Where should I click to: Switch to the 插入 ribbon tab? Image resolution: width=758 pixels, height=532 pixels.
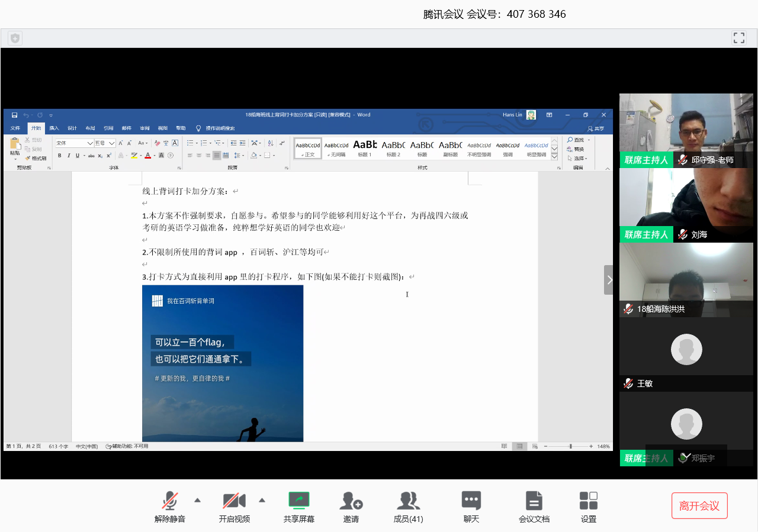(54, 128)
